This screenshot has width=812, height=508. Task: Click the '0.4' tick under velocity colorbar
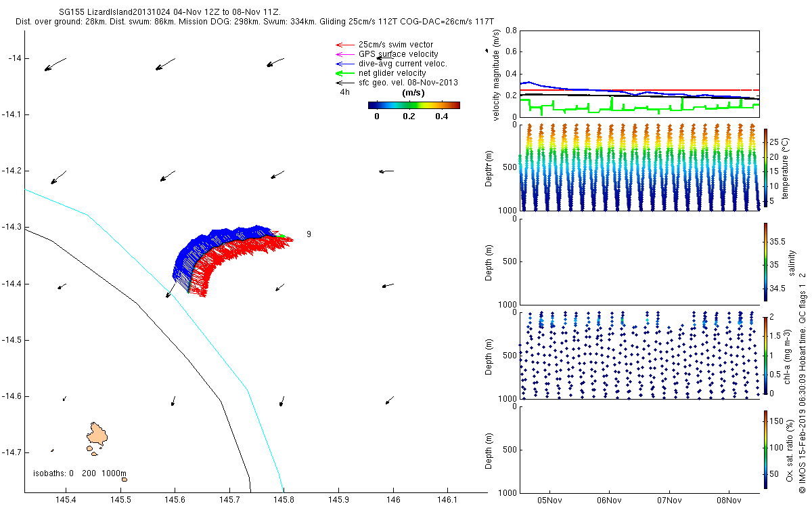[x=441, y=116]
